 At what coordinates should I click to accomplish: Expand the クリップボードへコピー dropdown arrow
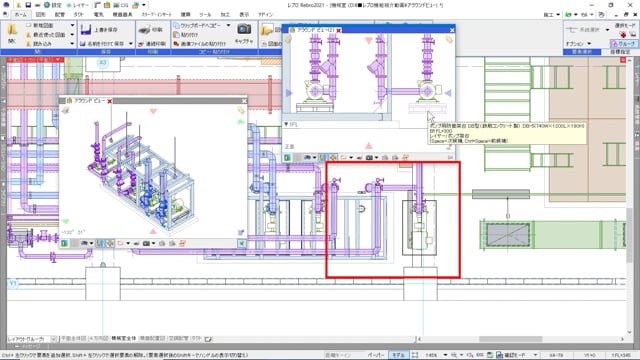pos(228,25)
